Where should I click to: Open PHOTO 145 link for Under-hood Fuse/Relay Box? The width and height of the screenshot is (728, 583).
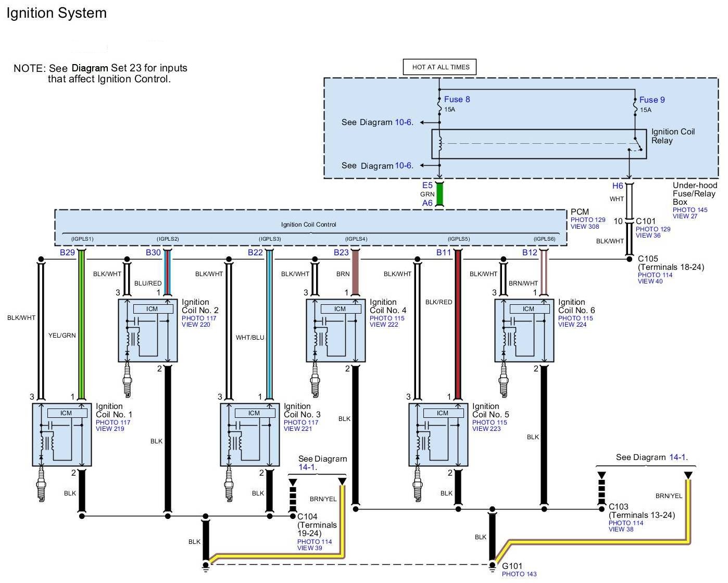tap(690, 210)
